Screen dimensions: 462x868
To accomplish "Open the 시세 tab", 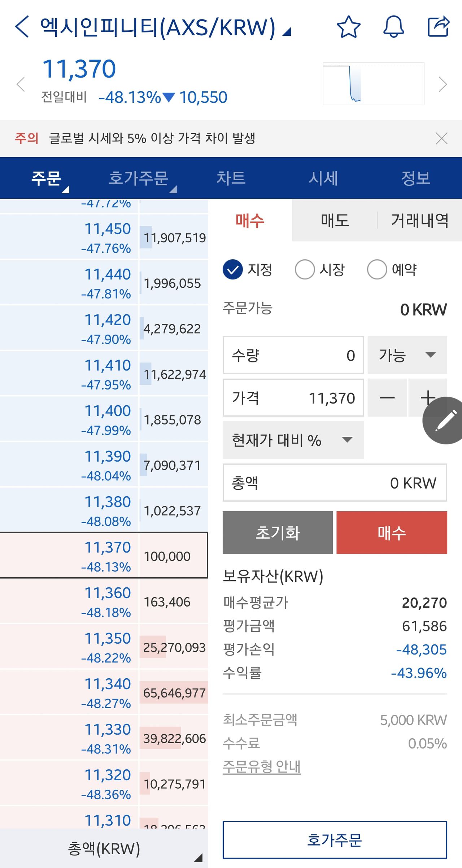I will pos(323,178).
